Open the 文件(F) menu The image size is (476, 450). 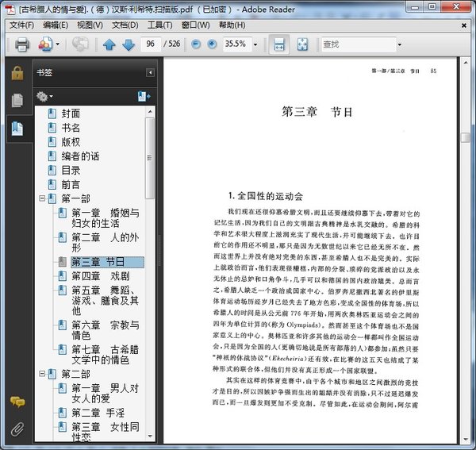click(22, 25)
